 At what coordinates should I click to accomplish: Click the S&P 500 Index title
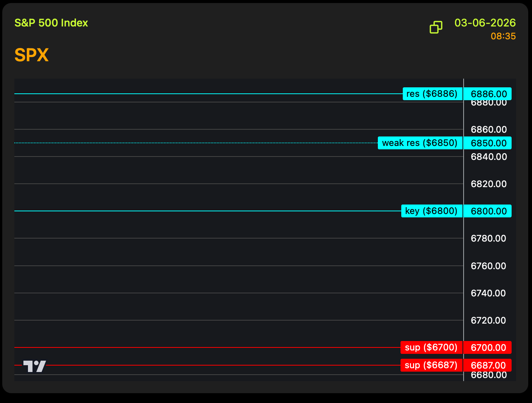(51, 23)
